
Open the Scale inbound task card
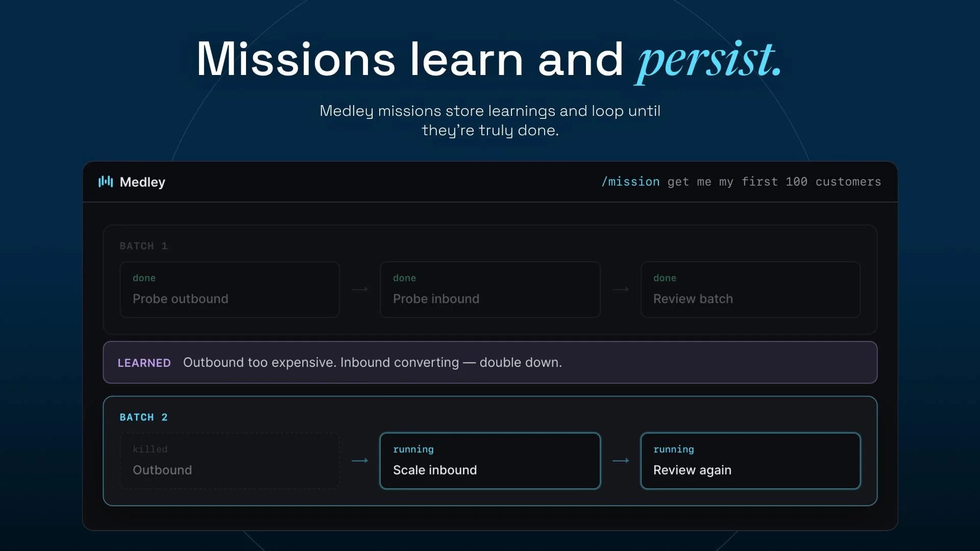pyautogui.click(x=490, y=461)
